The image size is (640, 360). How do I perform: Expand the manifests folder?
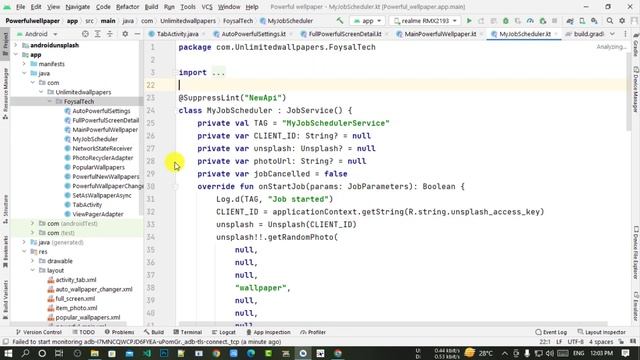point(24,64)
